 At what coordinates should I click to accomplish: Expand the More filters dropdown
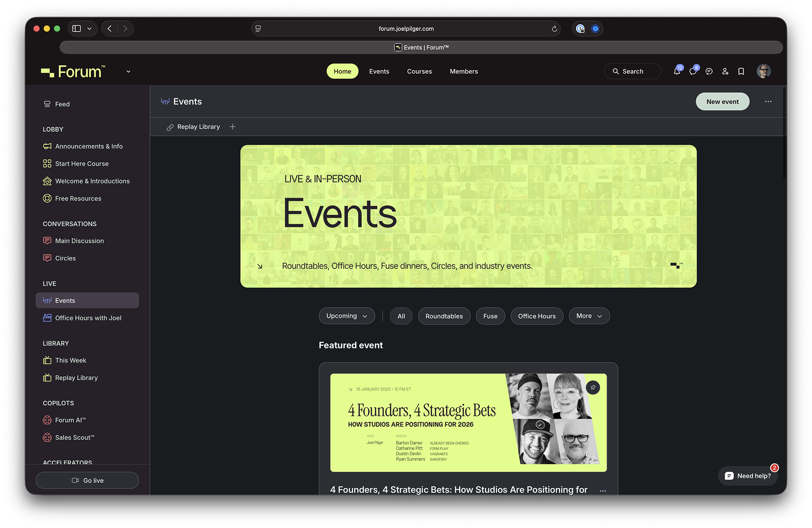tap(589, 316)
